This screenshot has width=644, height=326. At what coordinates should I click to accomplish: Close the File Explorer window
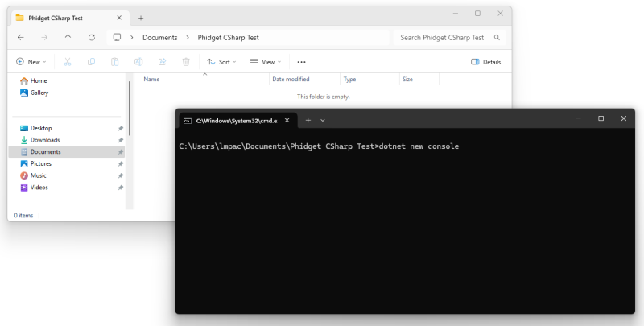500,14
